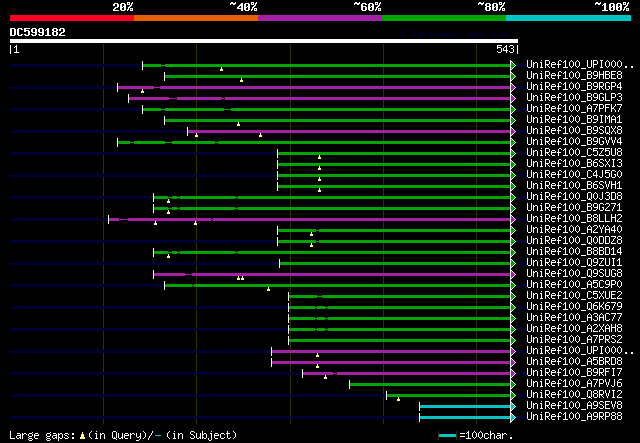Image resolution: width=640 pixels, height=443 pixels.
Task: Click the white DC599182 query sequence bar
Action: pos(264,41)
